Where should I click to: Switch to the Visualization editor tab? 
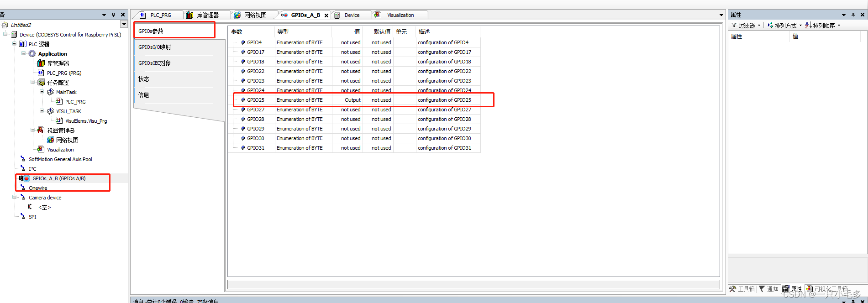[x=400, y=15]
